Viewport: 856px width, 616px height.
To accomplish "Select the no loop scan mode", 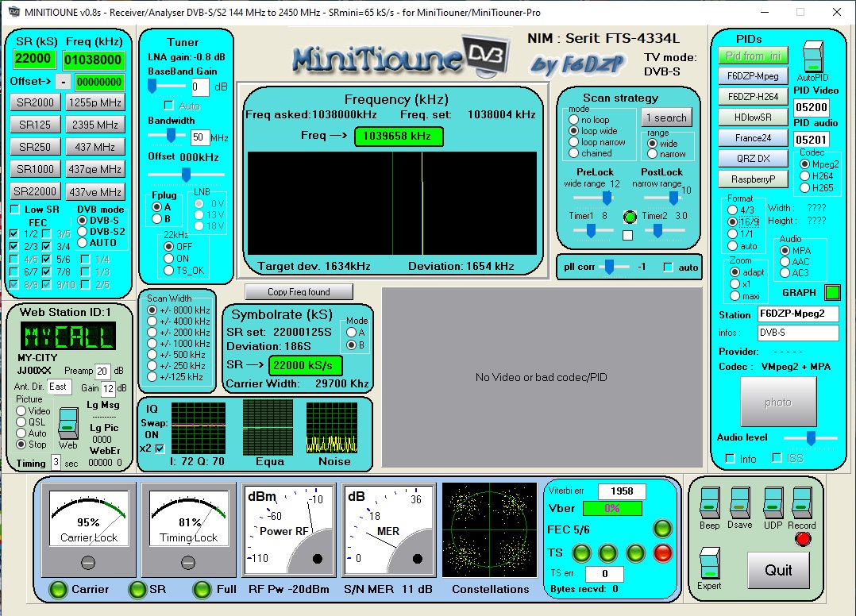I will (574, 120).
